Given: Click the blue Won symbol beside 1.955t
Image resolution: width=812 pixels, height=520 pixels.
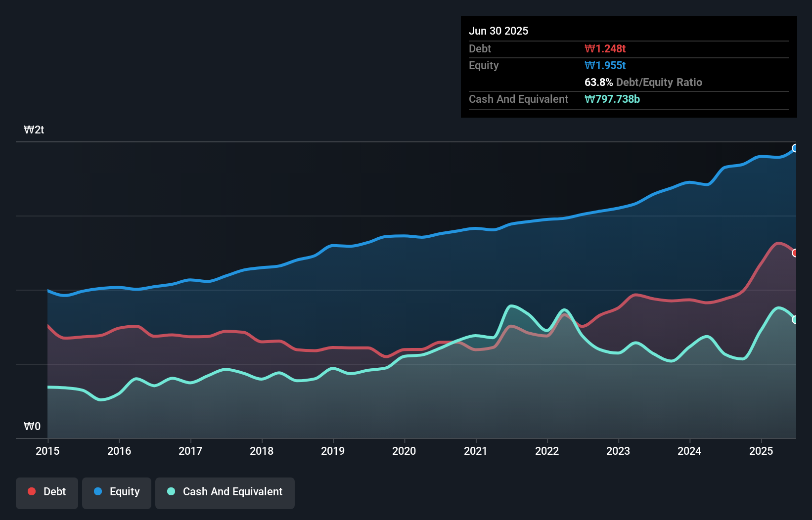Looking at the screenshot, I should (x=589, y=65).
